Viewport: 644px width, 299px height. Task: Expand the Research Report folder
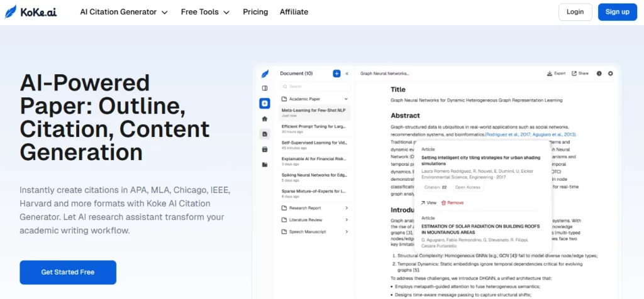pos(345,208)
